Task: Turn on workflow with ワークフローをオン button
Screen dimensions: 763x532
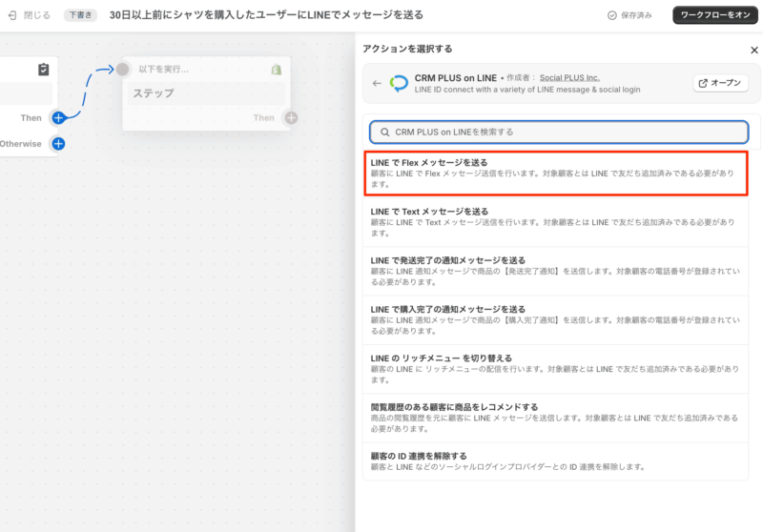Action: [715, 15]
